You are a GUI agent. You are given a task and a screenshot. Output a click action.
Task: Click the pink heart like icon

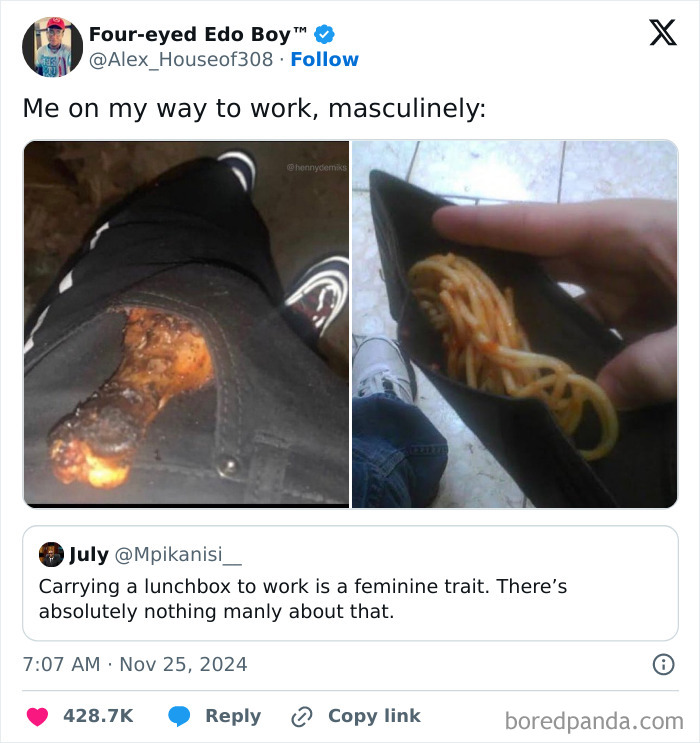pos(37,716)
